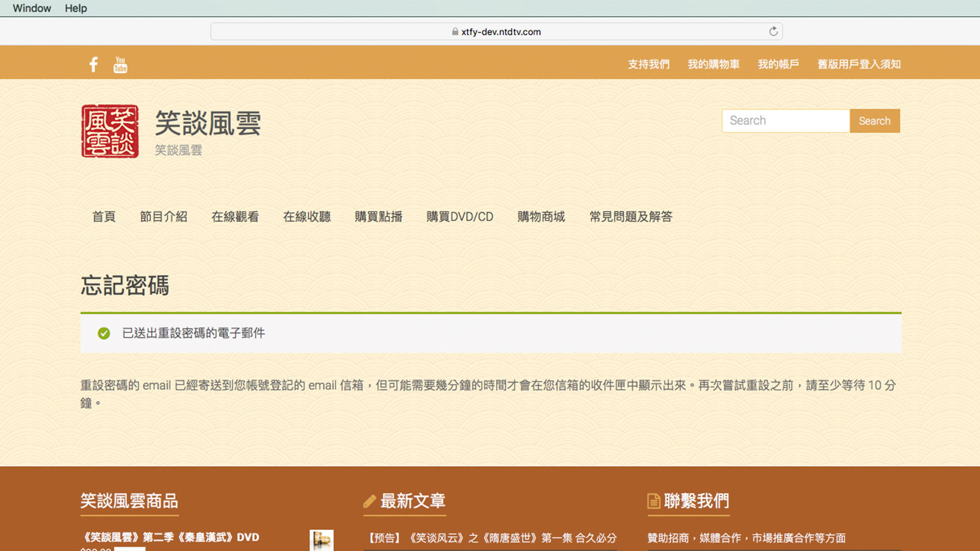Go to 我的購物車 cart link
Screen dimensions: 980x551
(713, 64)
